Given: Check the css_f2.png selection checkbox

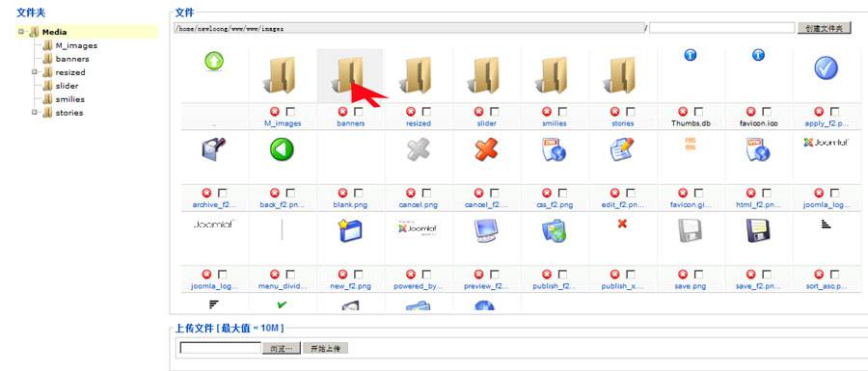Looking at the screenshot, I should (563, 193).
